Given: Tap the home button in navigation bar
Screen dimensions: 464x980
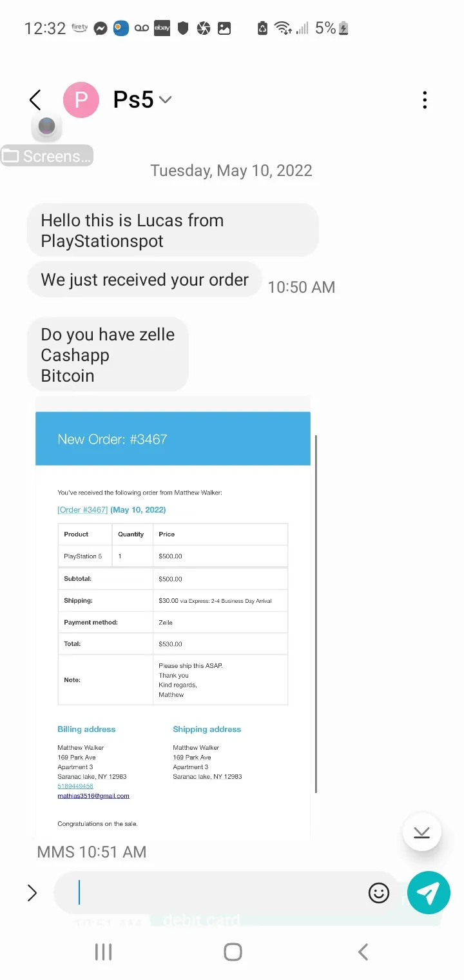Looking at the screenshot, I should coord(233,952).
